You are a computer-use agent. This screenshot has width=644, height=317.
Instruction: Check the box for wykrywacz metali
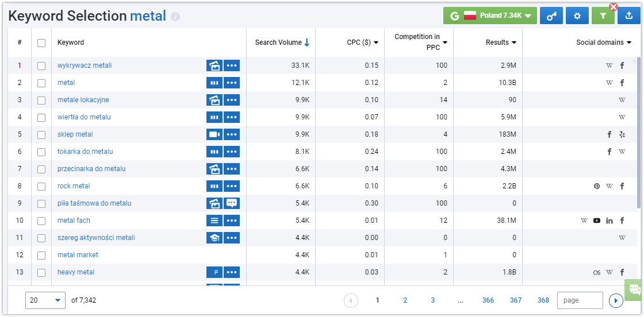pos(41,65)
